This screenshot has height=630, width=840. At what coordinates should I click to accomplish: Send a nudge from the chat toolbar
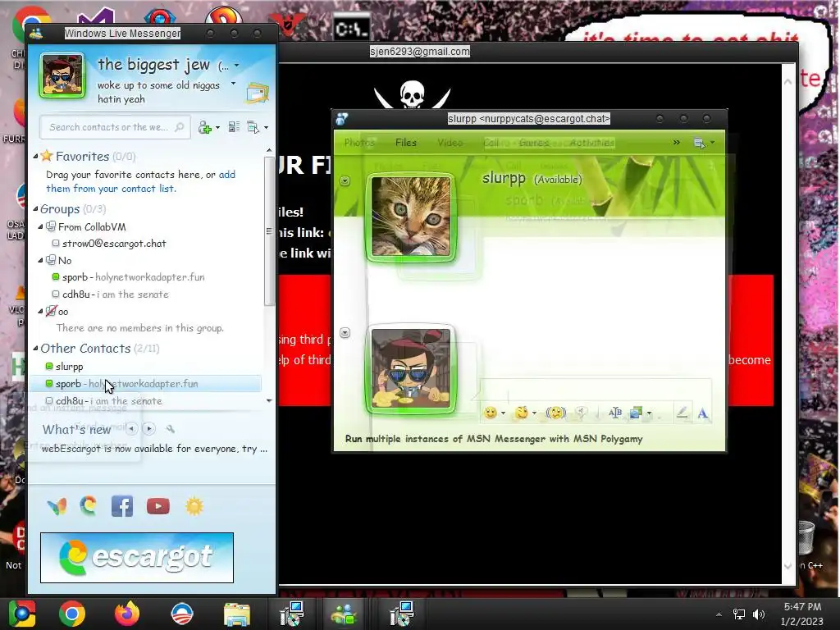(x=555, y=413)
